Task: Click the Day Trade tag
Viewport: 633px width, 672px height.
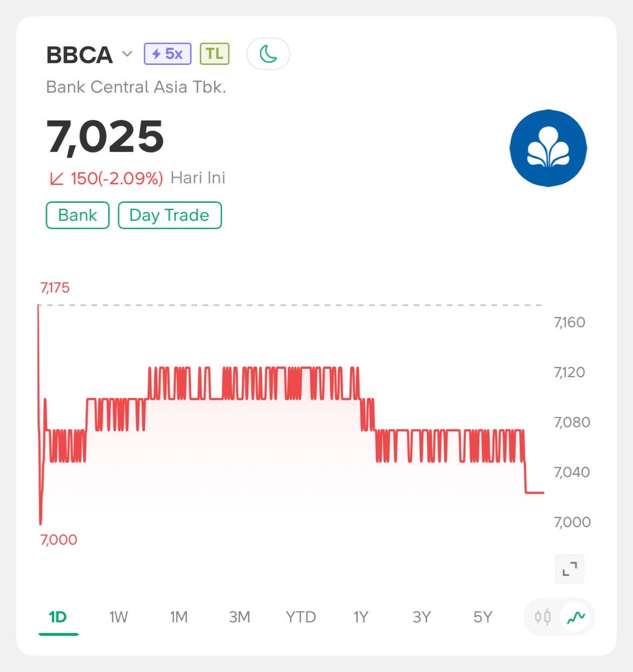Action: point(169,215)
